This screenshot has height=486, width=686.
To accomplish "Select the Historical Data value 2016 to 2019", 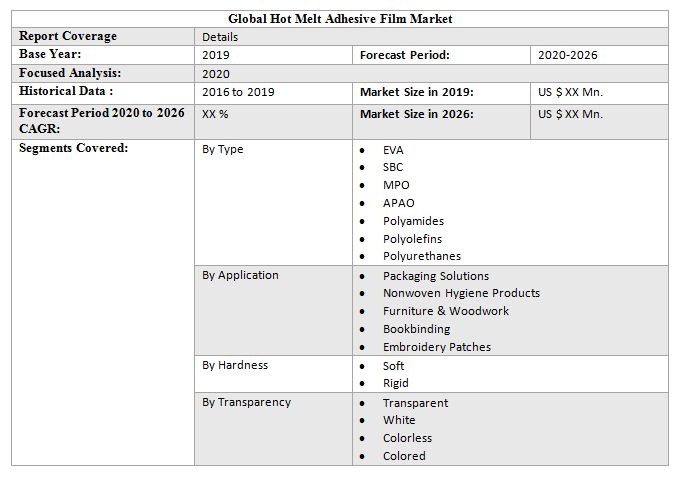I will coord(238,92).
